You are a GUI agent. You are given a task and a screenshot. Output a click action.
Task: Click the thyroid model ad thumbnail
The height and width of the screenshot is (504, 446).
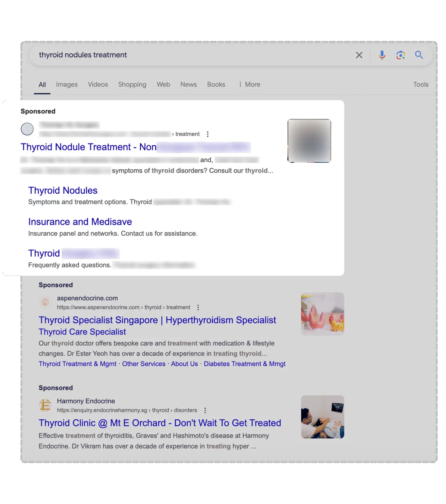(322, 314)
